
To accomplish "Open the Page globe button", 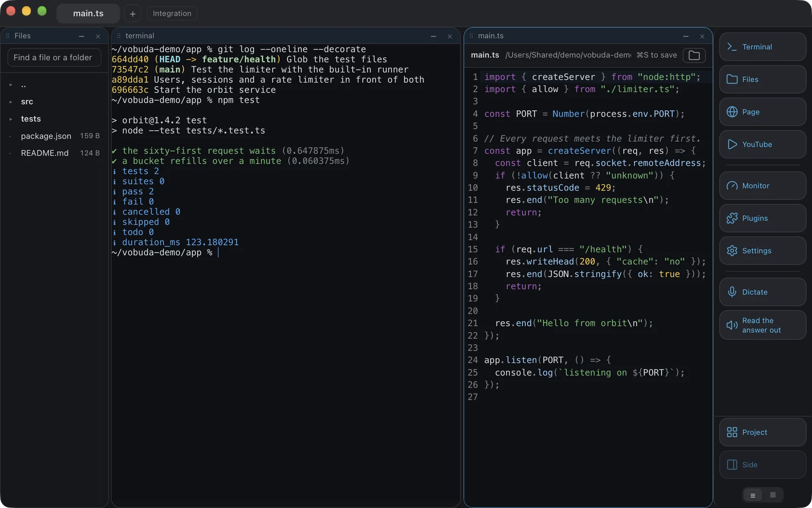I will pyautogui.click(x=762, y=112).
